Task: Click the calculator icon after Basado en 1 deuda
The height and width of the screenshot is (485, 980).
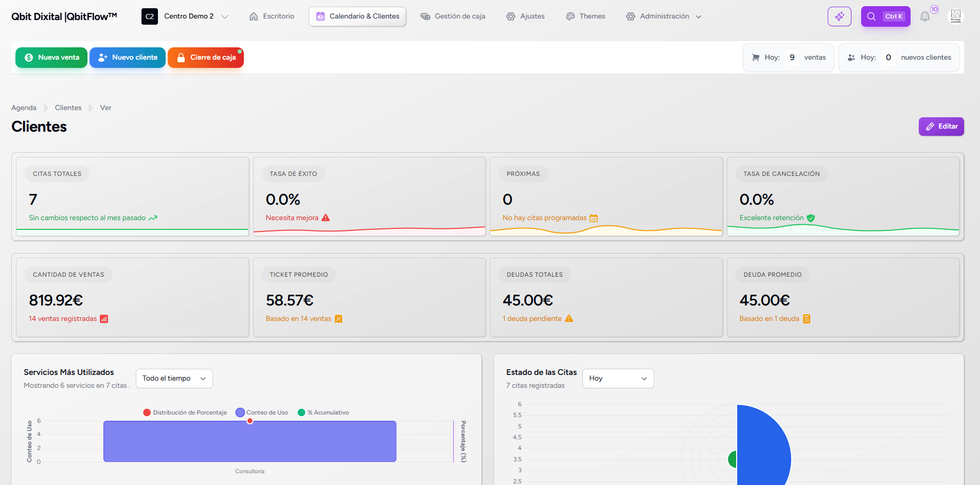Action: tap(807, 319)
